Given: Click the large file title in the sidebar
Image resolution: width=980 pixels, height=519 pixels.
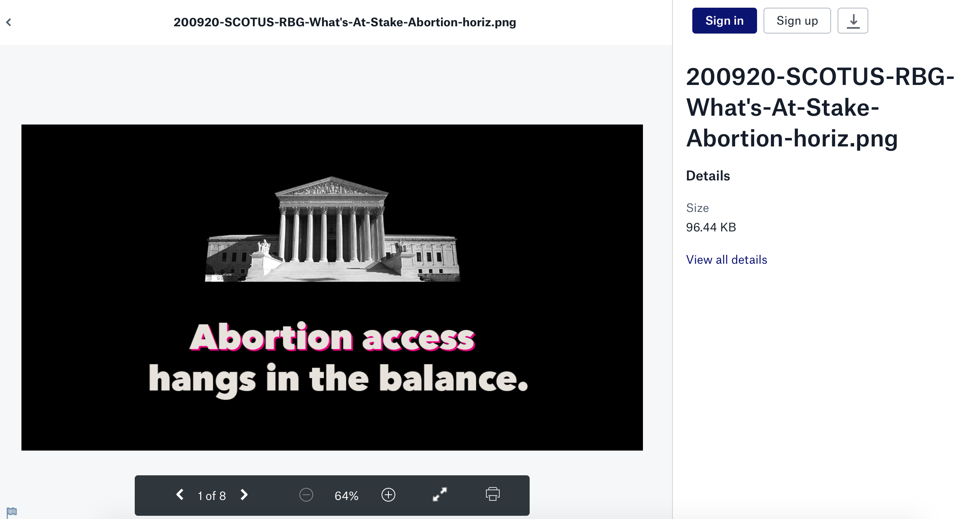Looking at the screenshot, I should click(820, 108).
